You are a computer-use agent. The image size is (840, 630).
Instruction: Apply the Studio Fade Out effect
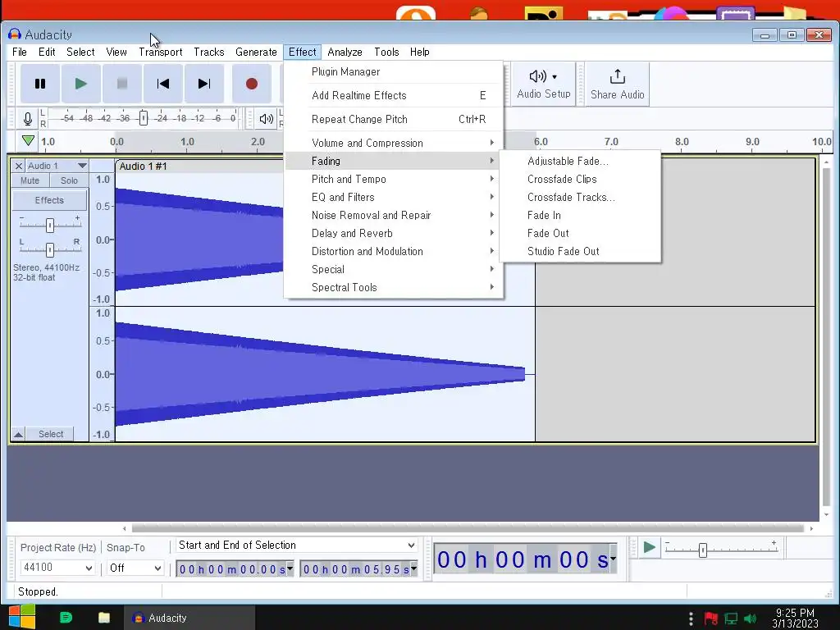pos(580,251)
